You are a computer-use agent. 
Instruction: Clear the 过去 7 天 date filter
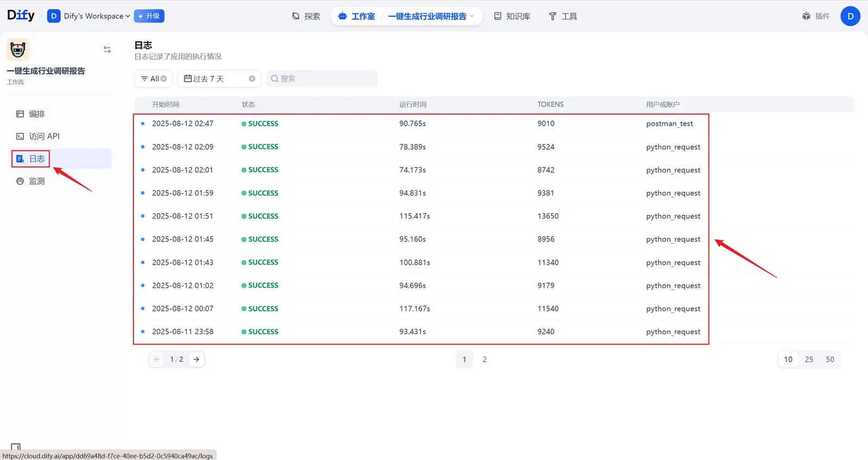click(x=252, y=79)
